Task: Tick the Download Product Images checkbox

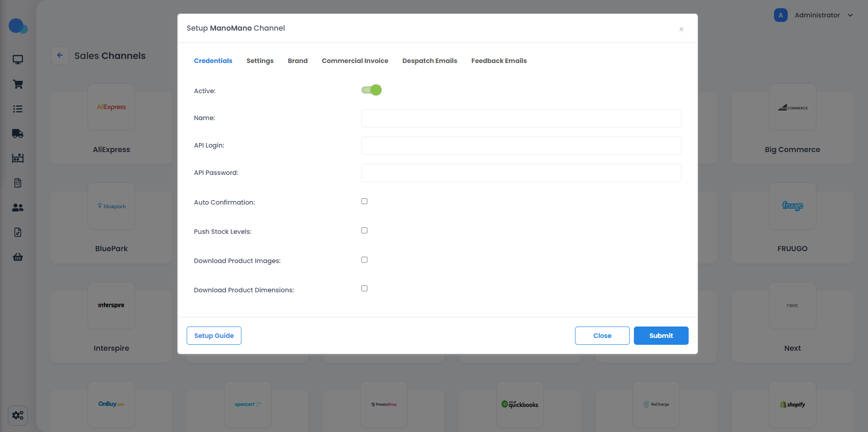Action: 364,260
